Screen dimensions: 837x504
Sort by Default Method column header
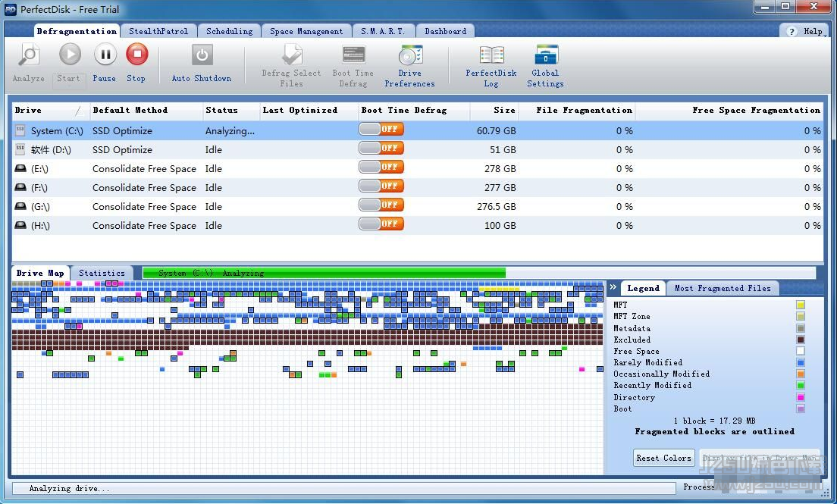(146, 110)
